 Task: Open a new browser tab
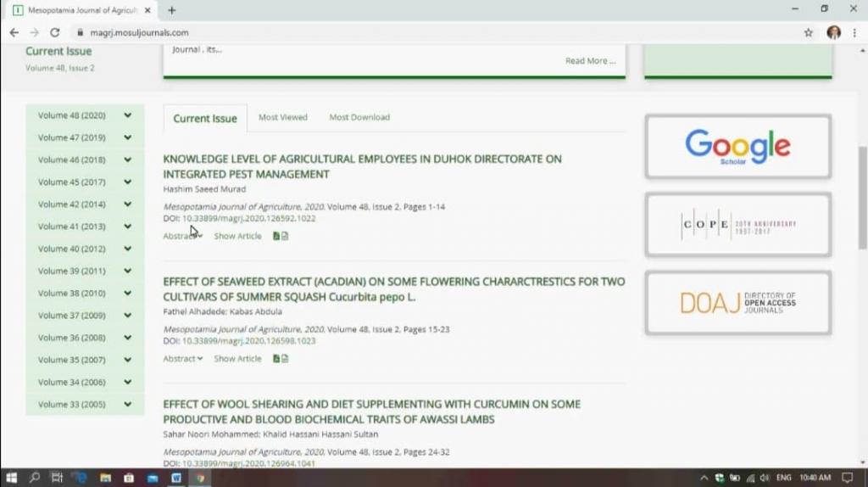tap(172, 10)
